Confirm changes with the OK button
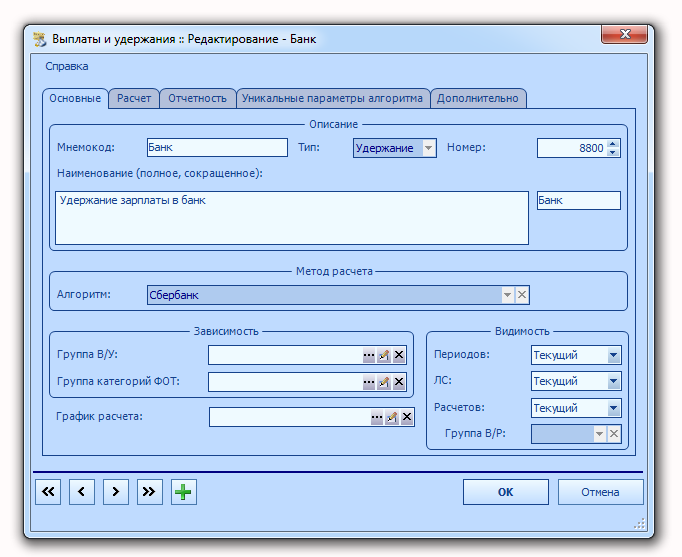 pyautogui.click(x=505, y=492)
